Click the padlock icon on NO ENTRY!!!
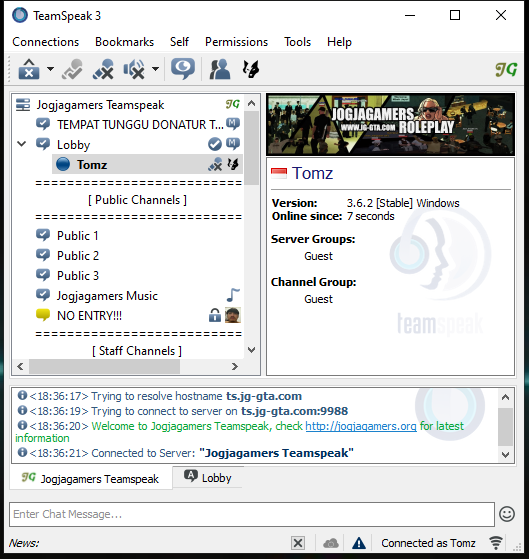The image size is (529, 559). tap(215, 316)
